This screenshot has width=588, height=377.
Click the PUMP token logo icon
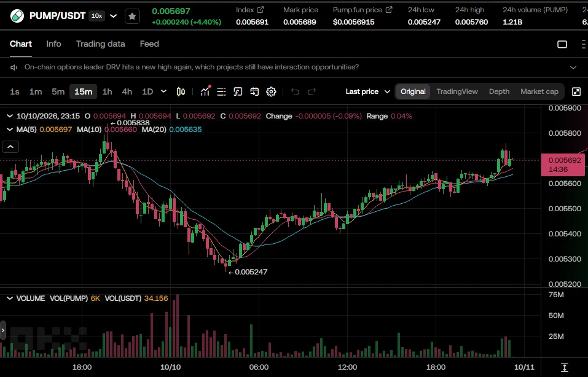coord(17,16)
